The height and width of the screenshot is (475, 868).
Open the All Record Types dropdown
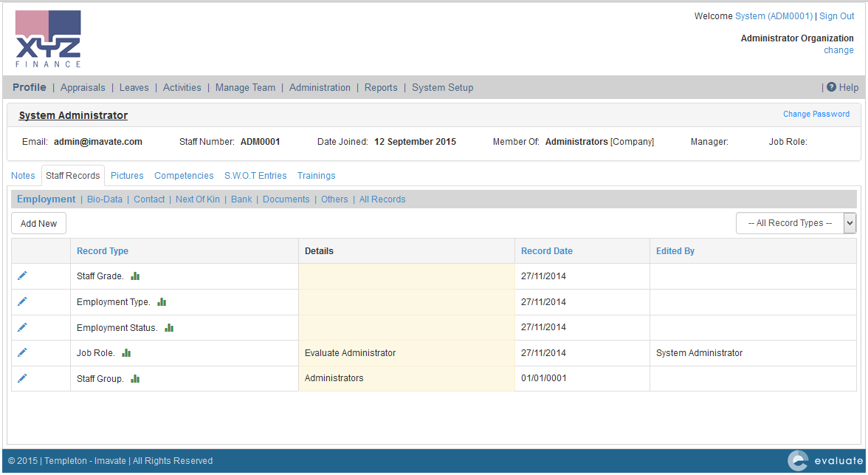pyautogui.click(x=796, y=223)
